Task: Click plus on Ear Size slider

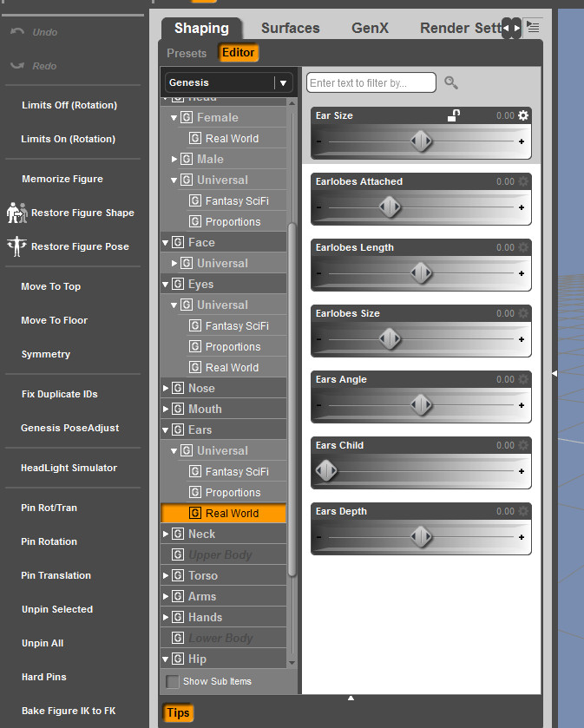Action: tap(522, 141)
